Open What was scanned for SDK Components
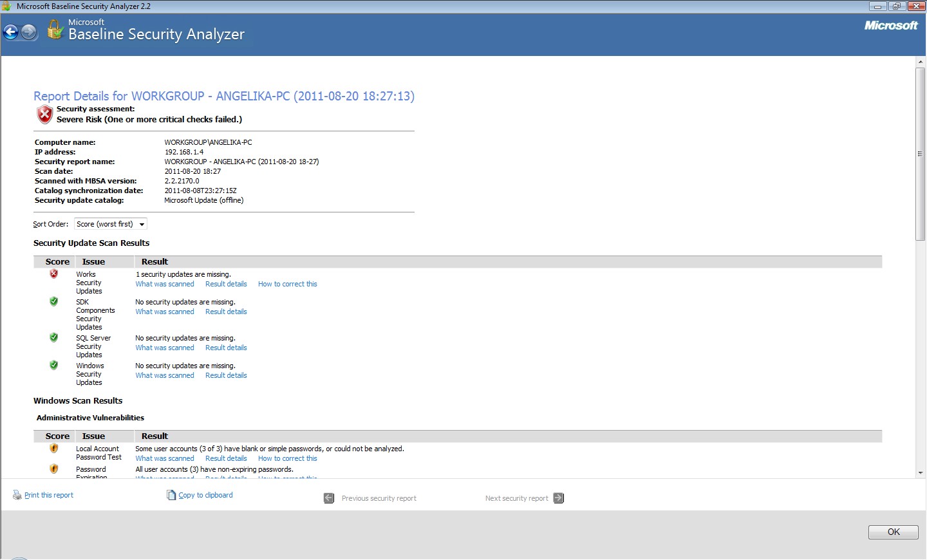 point(165,312)
